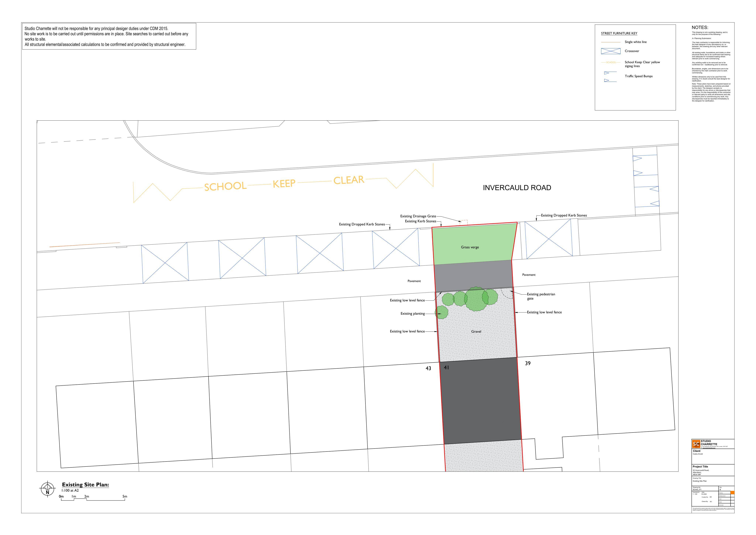Click the '1:100 at A2' scale text

point(70,490)
